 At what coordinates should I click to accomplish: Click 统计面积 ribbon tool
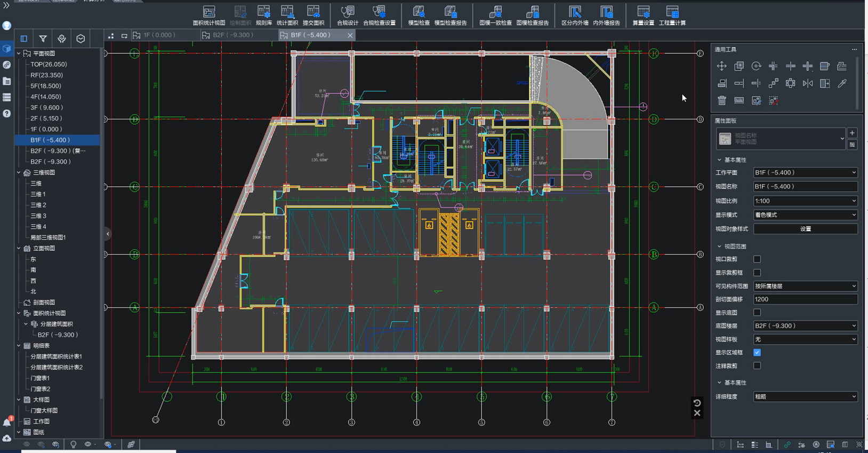(x=287, y=15)
